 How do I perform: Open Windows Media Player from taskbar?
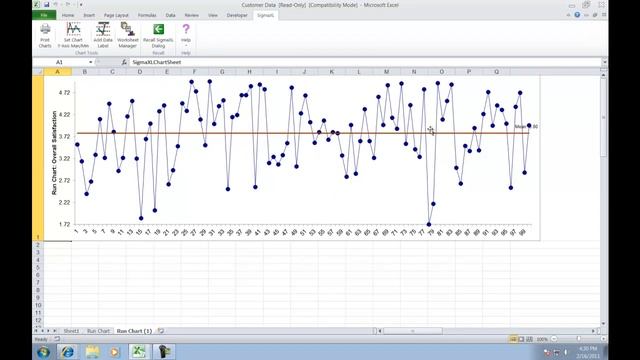[115, 351]
